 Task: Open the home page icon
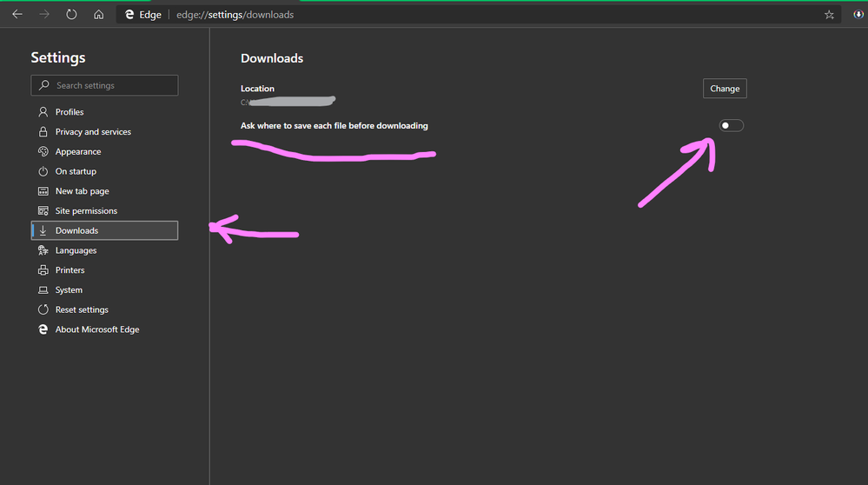(x=98, y=15)
